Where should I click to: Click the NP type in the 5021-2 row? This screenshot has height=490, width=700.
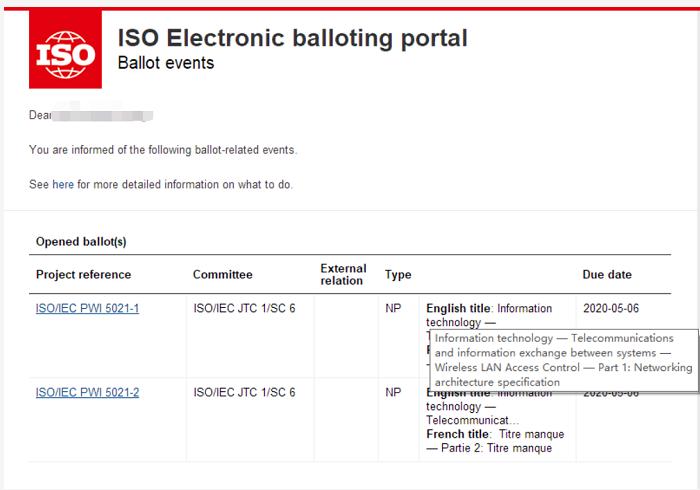pos(393,392)
